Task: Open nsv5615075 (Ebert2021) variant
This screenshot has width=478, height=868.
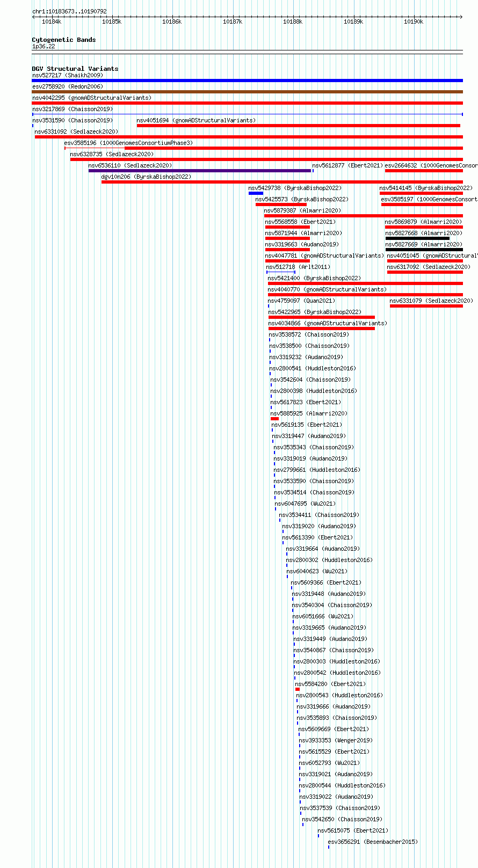Action: (x=353, y=830)
